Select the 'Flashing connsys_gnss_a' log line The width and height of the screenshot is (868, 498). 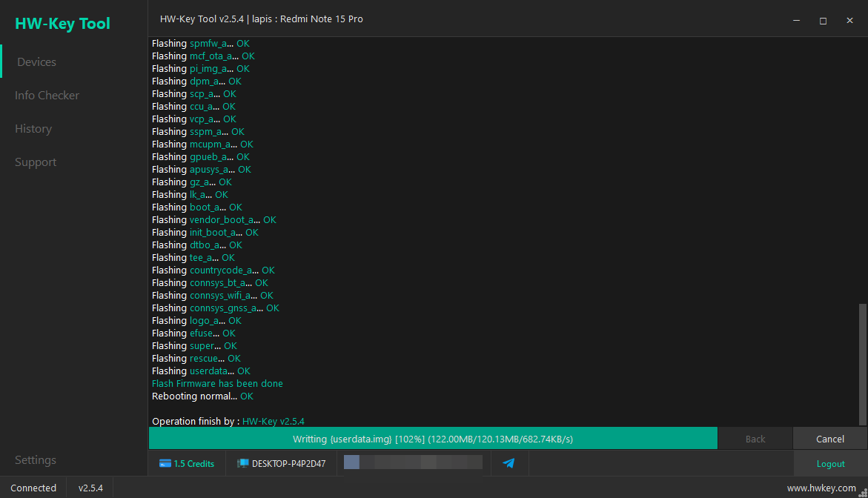216,308
